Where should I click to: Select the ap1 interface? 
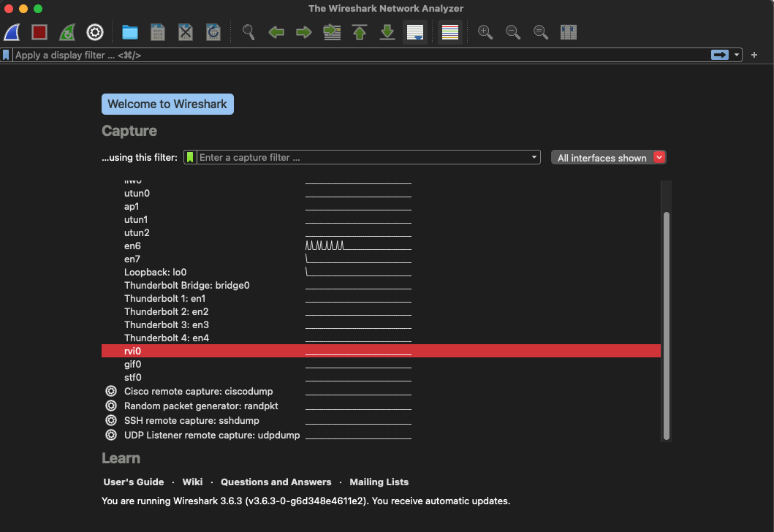(x=381, y=207)
